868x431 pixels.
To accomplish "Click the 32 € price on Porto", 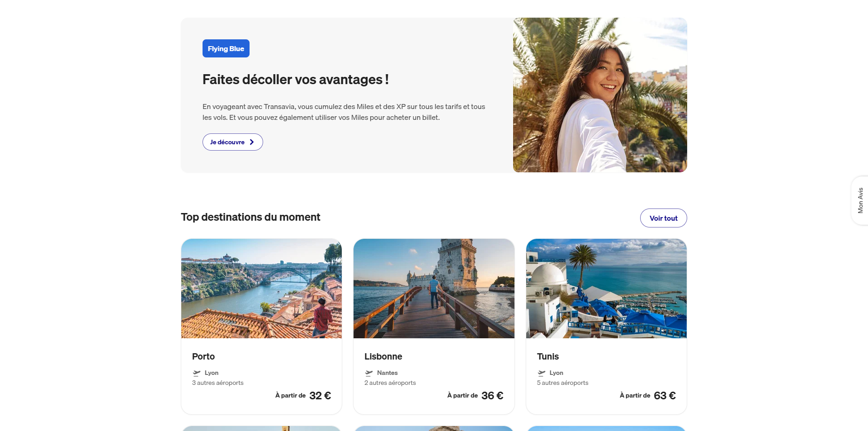I will click(x=320, y=396).
